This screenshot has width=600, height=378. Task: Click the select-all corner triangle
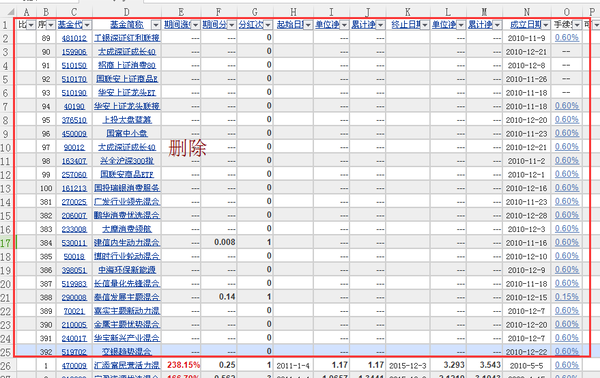11,12
